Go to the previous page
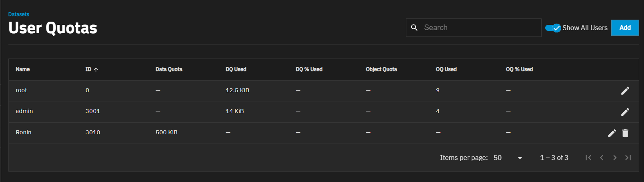The width and height of the screenshot is (644, 182). [602, 158]
